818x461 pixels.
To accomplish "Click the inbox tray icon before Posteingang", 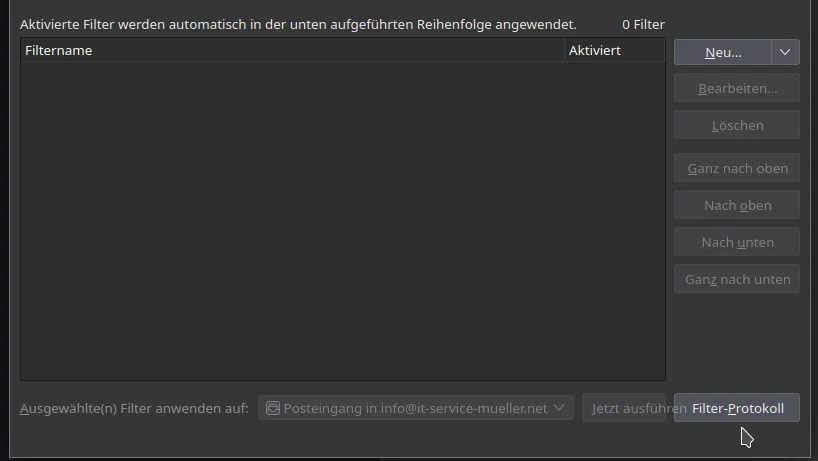I will [273, 408].
